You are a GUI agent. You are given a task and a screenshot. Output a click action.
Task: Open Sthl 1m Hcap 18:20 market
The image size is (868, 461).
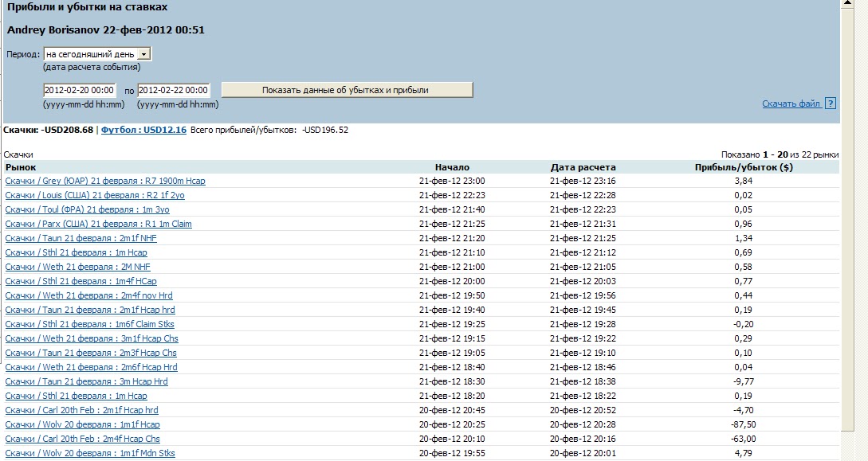pos(76,397)
